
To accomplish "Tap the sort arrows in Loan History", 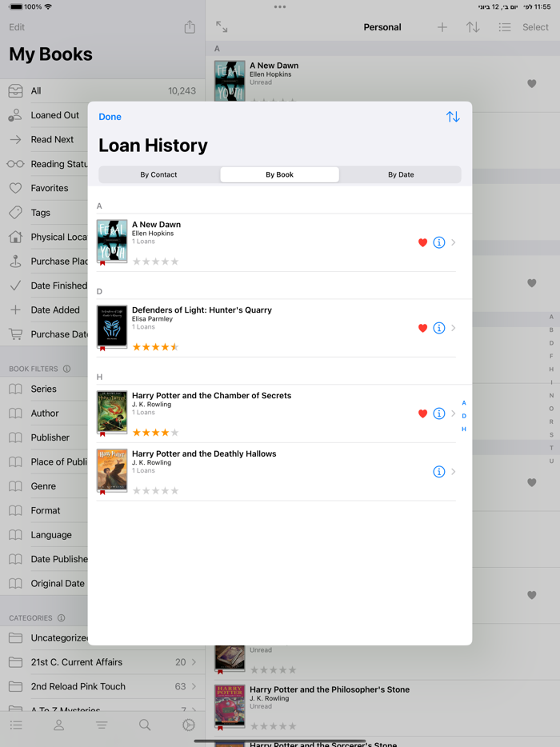I will point(453,117).
